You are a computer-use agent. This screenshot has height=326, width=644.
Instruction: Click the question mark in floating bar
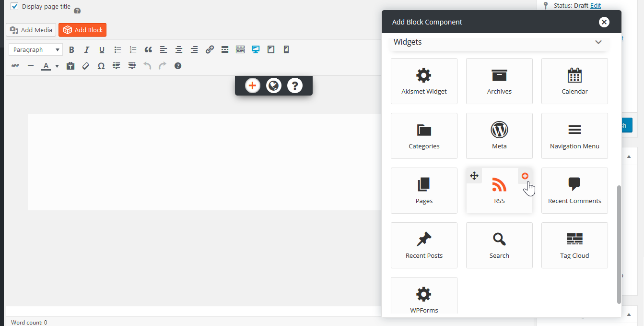(295, 86)
